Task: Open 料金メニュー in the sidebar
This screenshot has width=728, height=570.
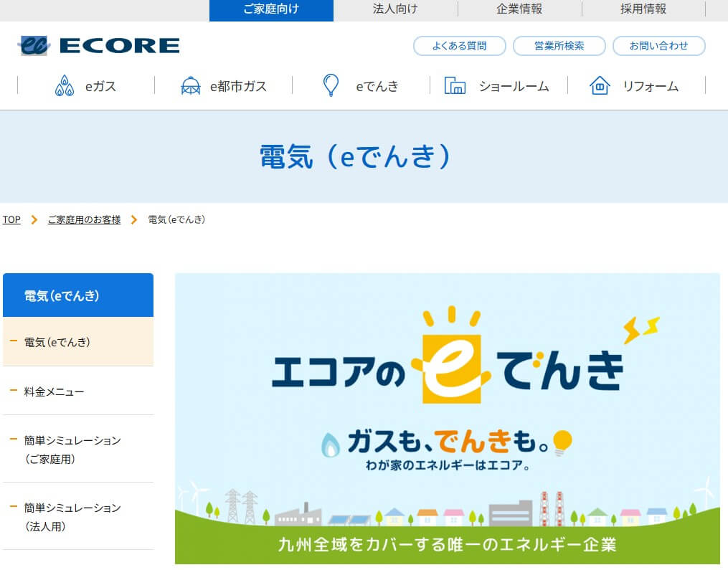Action: tap(59, 391)
